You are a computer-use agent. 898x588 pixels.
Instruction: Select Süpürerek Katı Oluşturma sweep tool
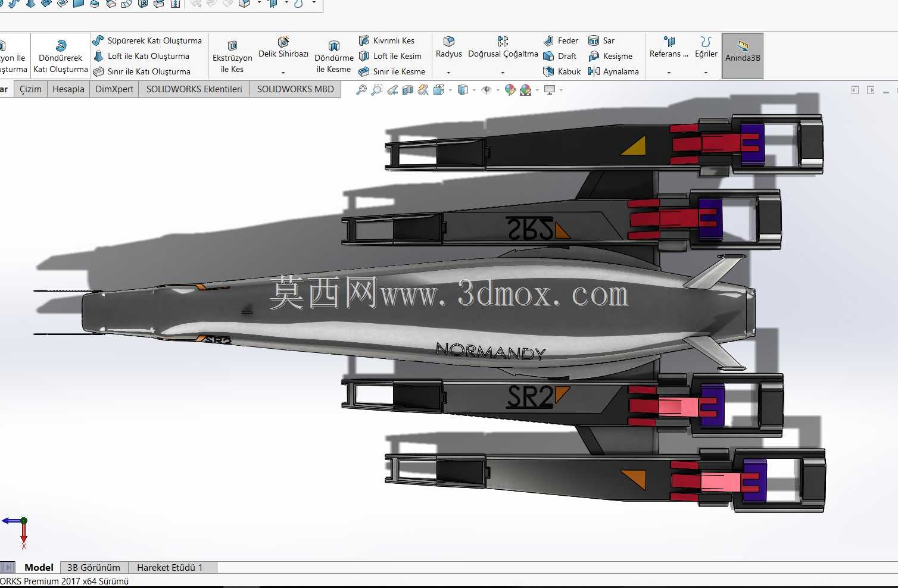[x=147, y=40]
